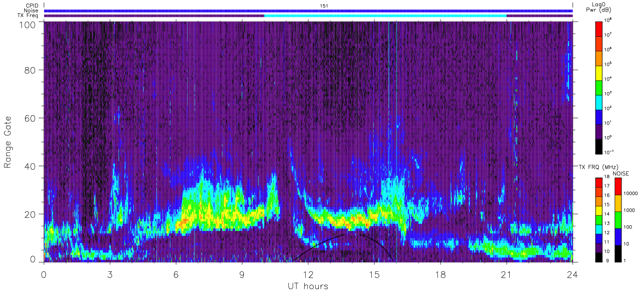Click the CPID label at top left
Viewport: 644px width, 297px height.
31,5
